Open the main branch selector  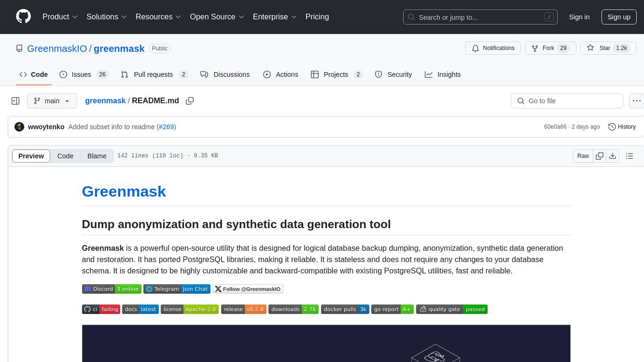(x=52, y=101)
